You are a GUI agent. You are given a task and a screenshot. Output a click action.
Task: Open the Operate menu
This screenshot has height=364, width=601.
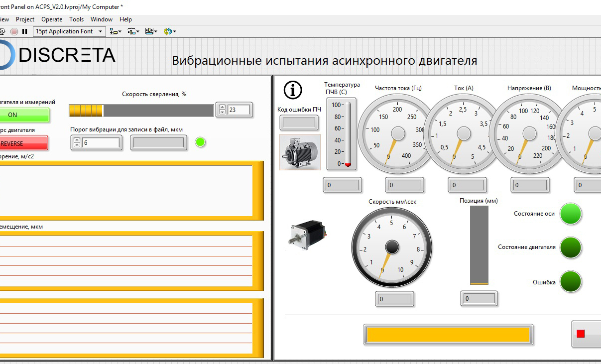[52, 19]
